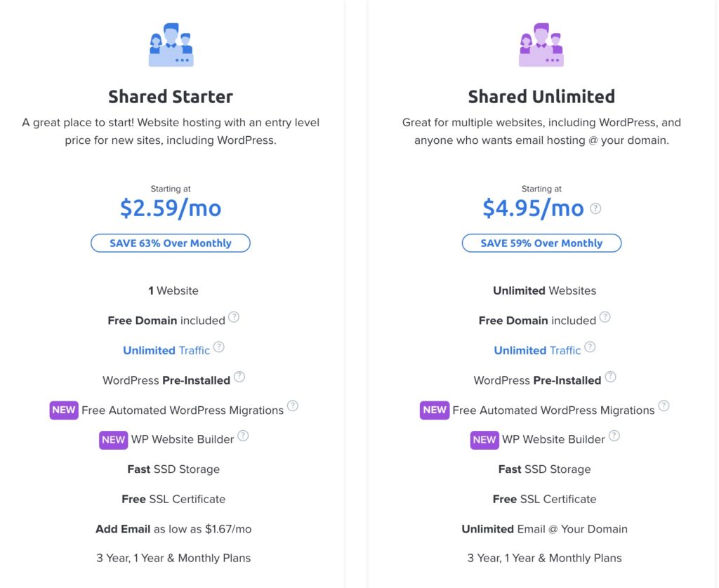Click NEW badge beside WP Website Builder, Shared Unlimited
Viewport: 719px width, 588px height.
click(x=484, y=440)
